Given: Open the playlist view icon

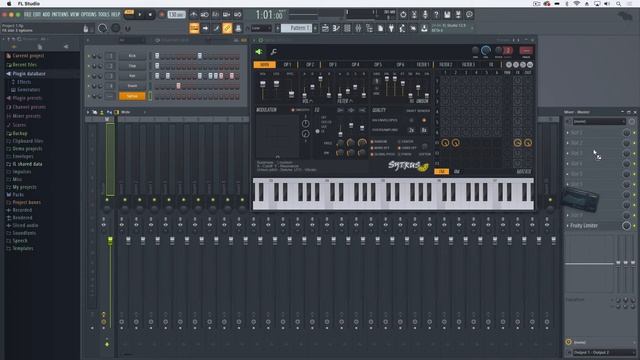Looking at the screenshot, I should tap(325, 28).
